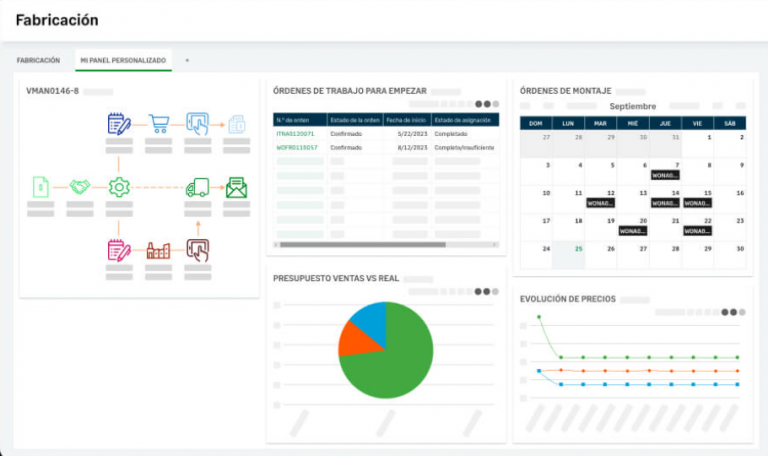The height and width of the screenshot is (456, 768).
Task: Click the orange slice of the pie chart
Action: (x=354, y=339)
